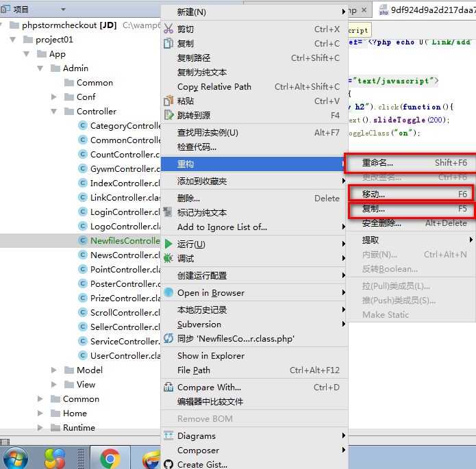
Task: Select 移动... in refactor submenu
Action: click(410, 194)
